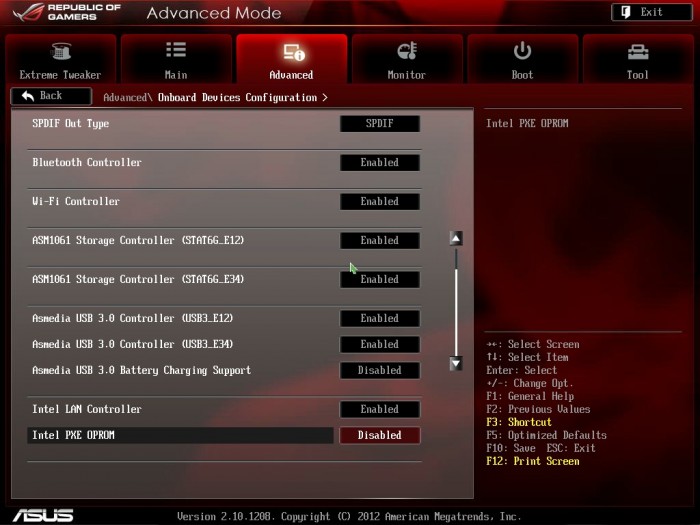700x525 pixels.
Task: Switch to the Boot tab label
Action: [x=522, y=75]
